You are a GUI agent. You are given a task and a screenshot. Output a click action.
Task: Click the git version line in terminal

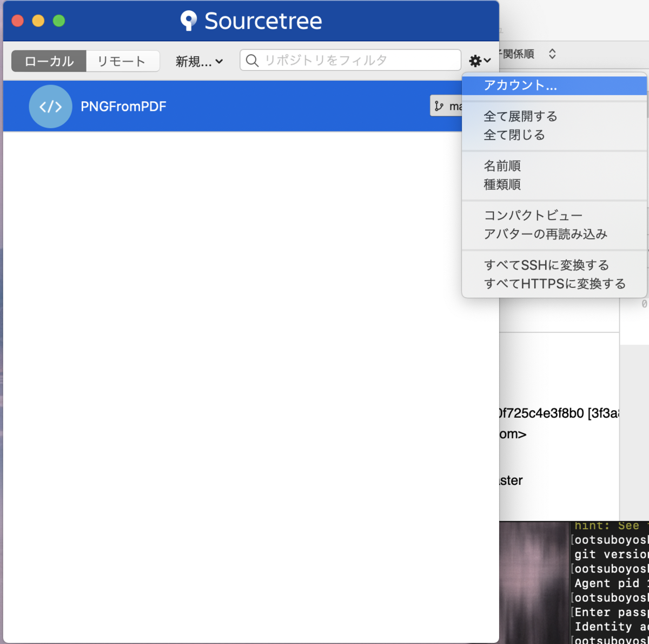pos(611,554)
